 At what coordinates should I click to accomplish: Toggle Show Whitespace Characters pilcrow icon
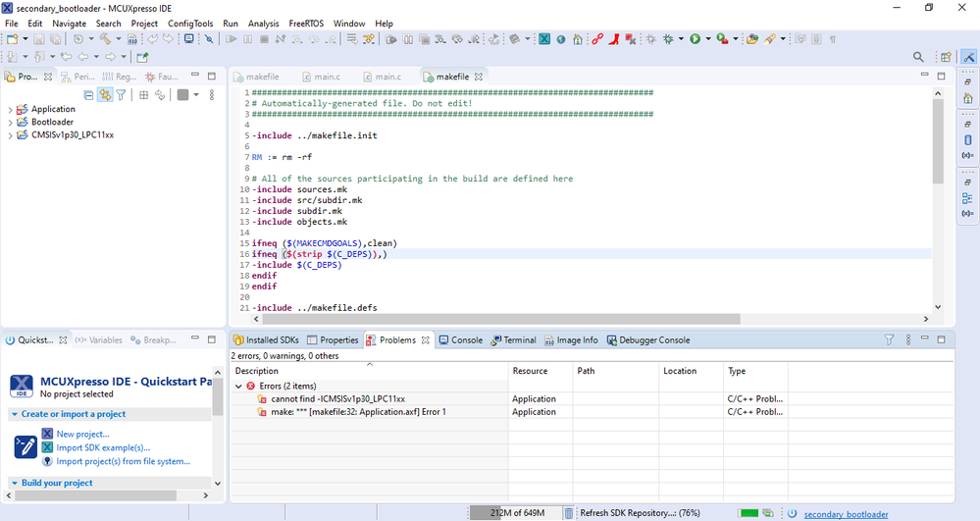click(x=833, y=39)
